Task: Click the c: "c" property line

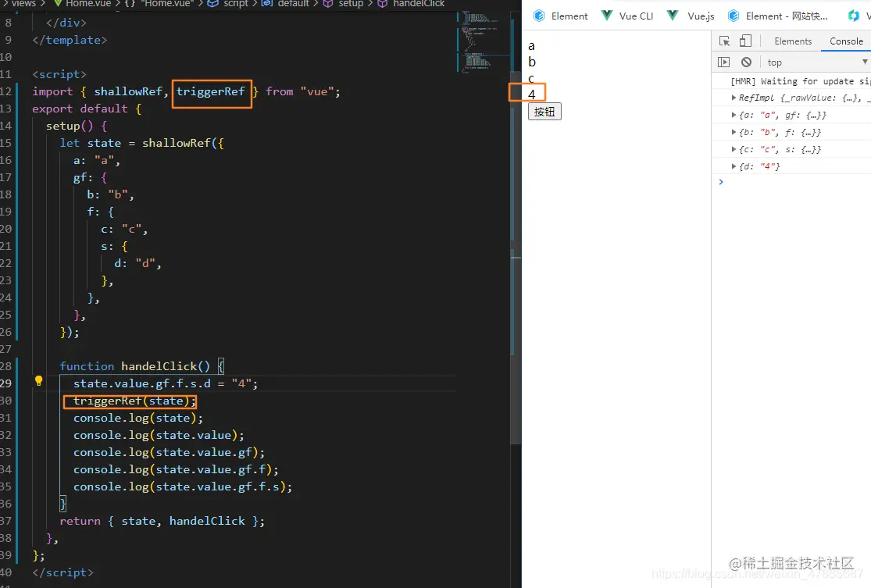Action: 124,229
